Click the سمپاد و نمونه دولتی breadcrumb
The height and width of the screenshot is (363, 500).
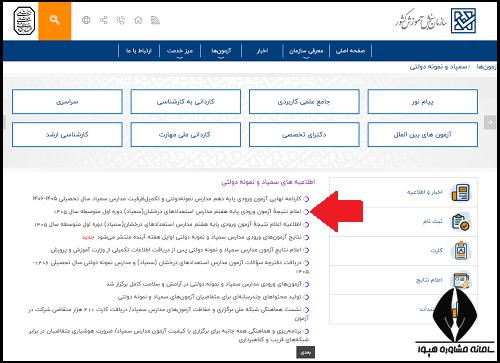tap(438, 67)
